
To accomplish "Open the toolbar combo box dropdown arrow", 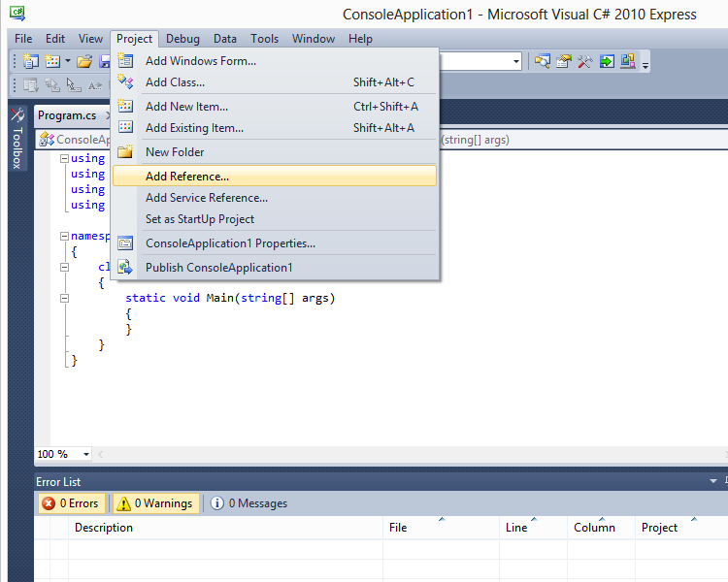I will pos(516,61).
